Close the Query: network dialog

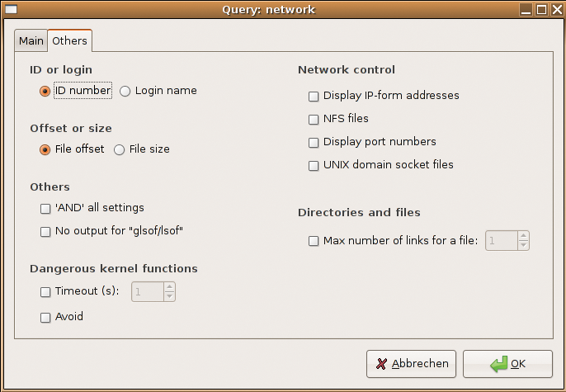point(557,9)
